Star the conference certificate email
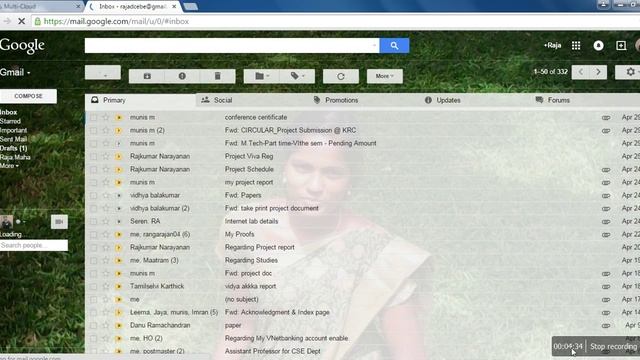Image resolution: width=640 pixels, height=360 pixels. [x=106, y=117]
